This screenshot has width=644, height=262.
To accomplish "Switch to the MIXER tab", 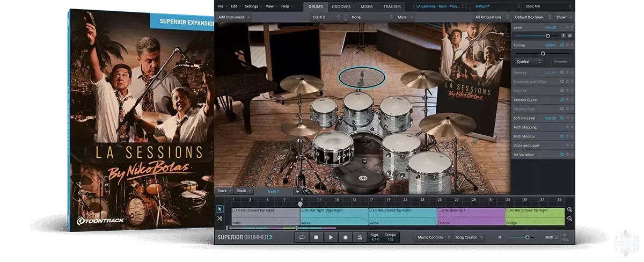I will (367, 6).
